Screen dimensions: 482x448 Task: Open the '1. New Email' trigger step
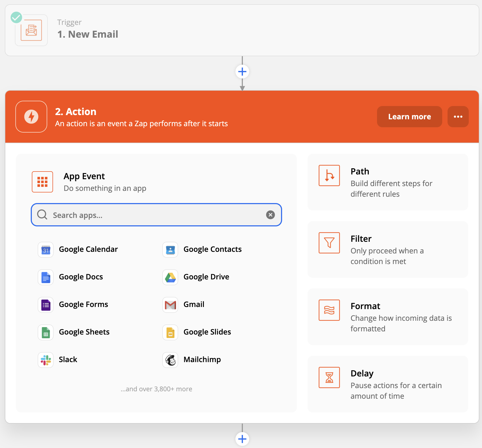(x=242, y=30)
